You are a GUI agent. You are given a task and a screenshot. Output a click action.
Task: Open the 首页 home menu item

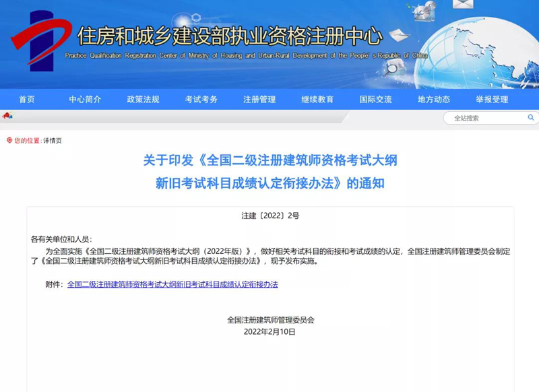[x=27, y=100]
